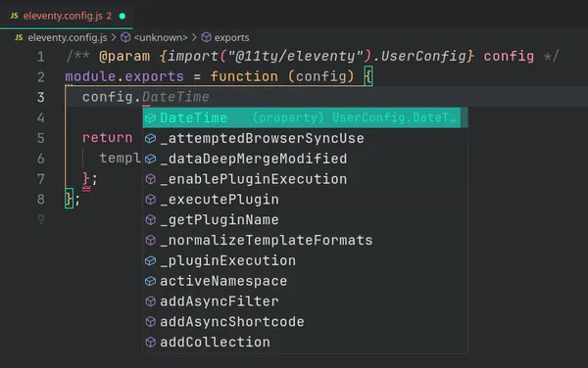Click the unsaved dot on eleventy.config.js tab

coord(122,16)
